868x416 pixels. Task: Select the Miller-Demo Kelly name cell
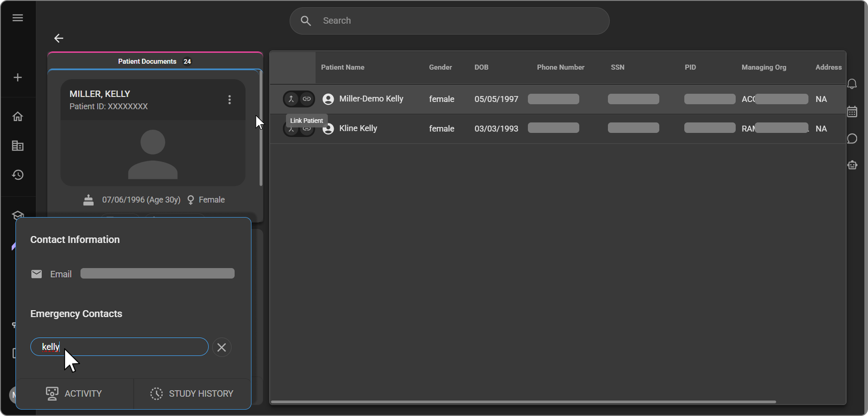point(371,99)
